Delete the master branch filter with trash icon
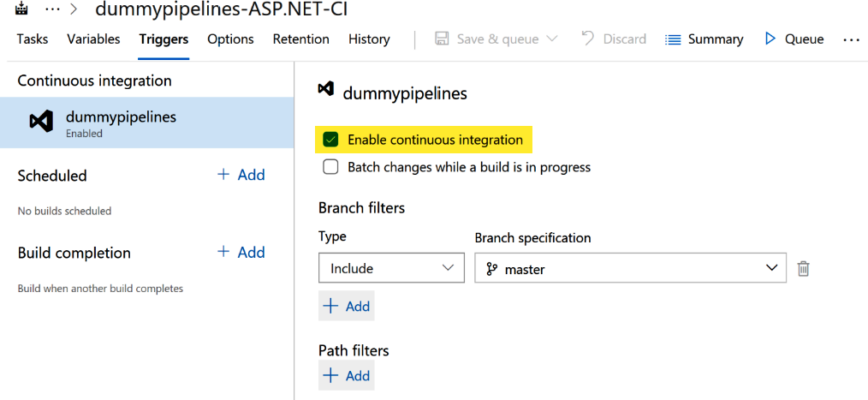Viewport: 868px width, 400px height. click(x=803, y=269)
